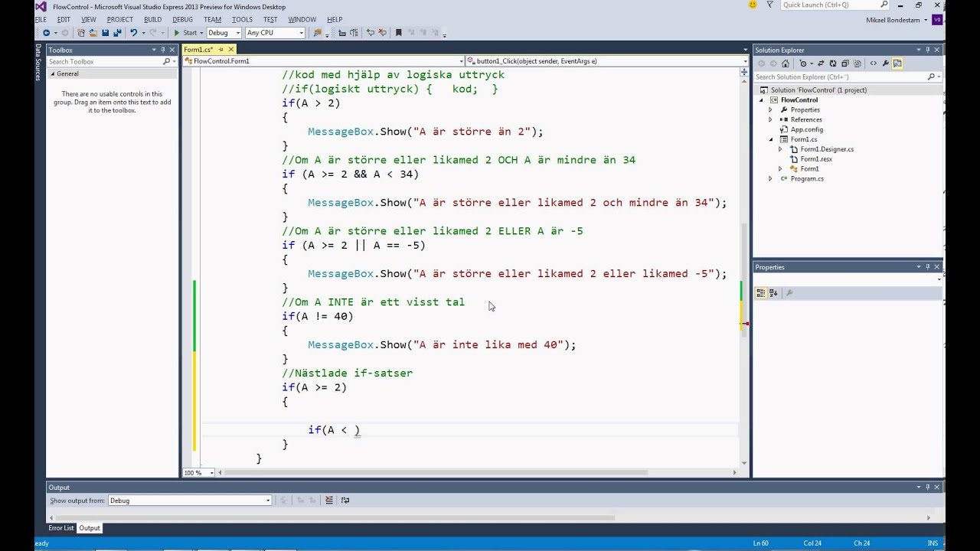Click the Clear All icon in Output panel
Screen dimensions: 980x551
click(x=329, y=500)
